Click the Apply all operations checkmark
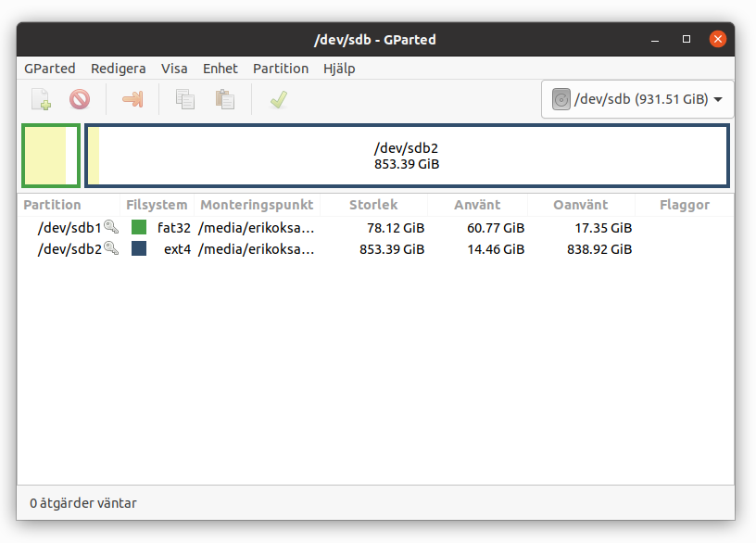 click(279, 99)
